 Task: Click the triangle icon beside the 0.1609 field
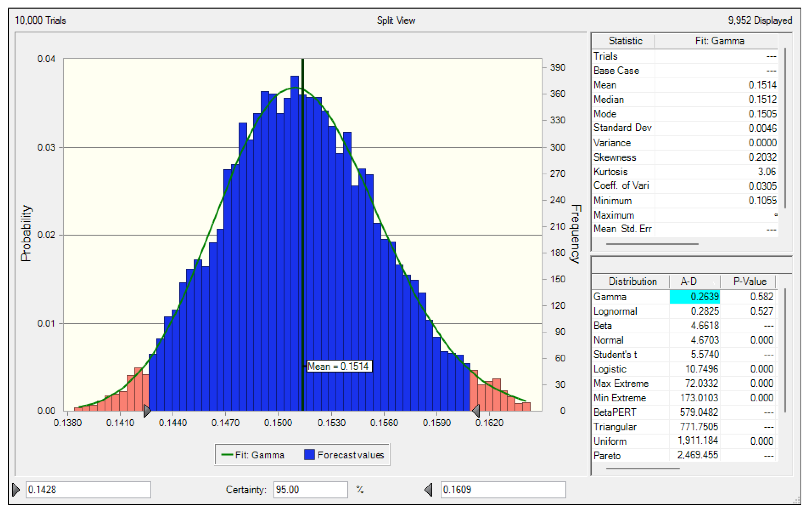click(429, 490)
